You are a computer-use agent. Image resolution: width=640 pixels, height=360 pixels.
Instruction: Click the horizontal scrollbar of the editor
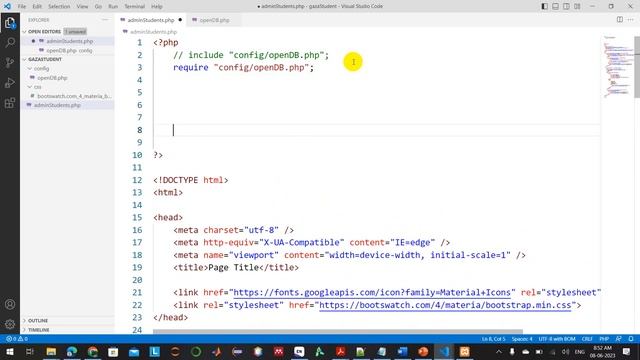(338, 332)
